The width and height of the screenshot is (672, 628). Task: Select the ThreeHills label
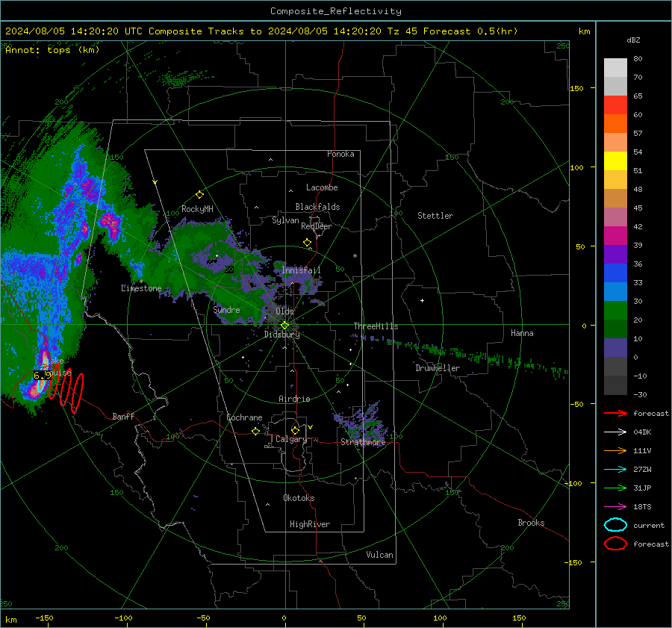pos(376,326)
